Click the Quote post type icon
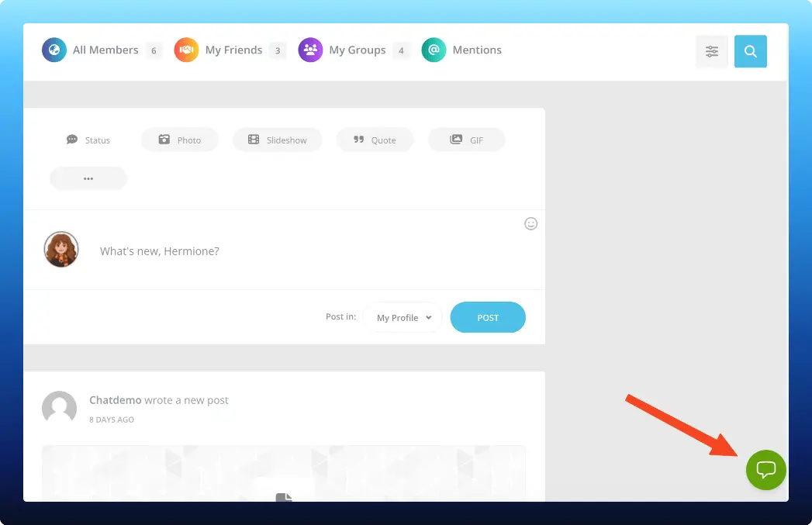This screenshot has width=812, height=525. pyautogui.click(x=358, y=140)
